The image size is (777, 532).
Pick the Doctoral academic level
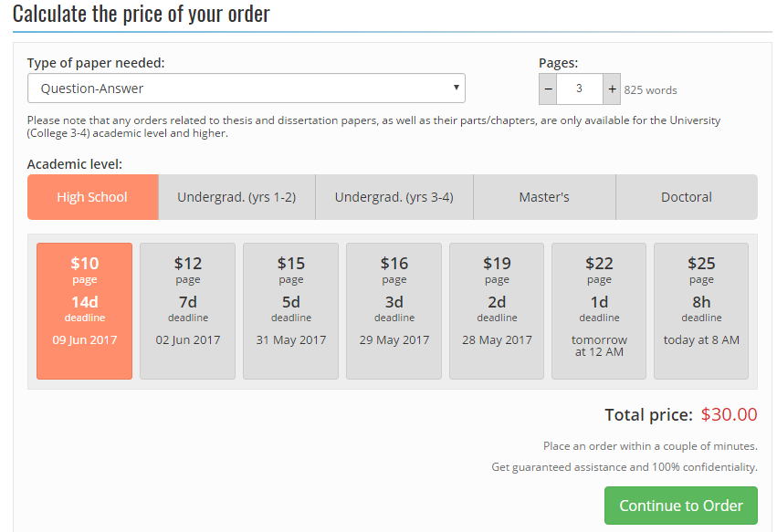point(687,197)
